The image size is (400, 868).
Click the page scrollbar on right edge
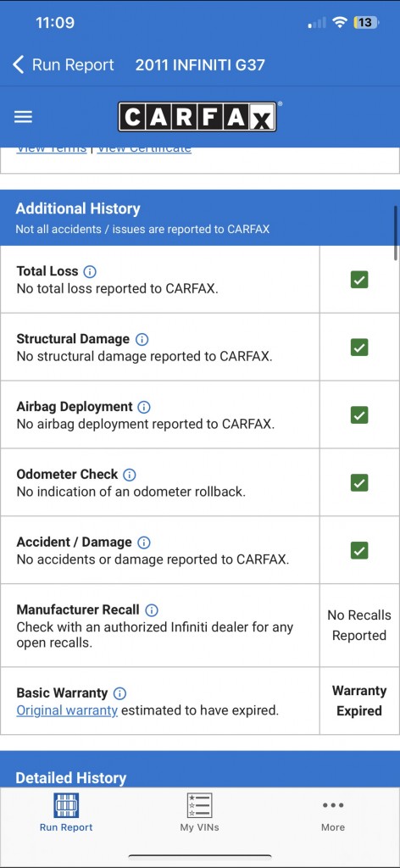coord(396,232)
